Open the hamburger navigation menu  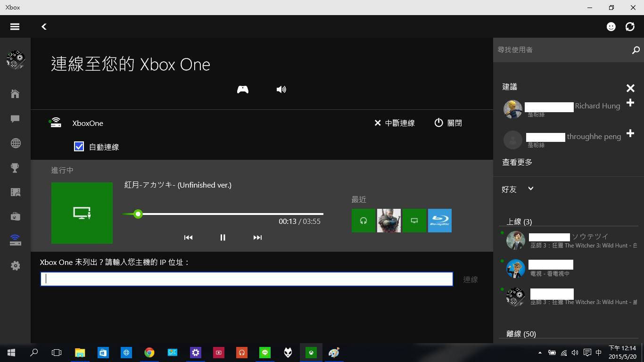[x=15, y=27]
